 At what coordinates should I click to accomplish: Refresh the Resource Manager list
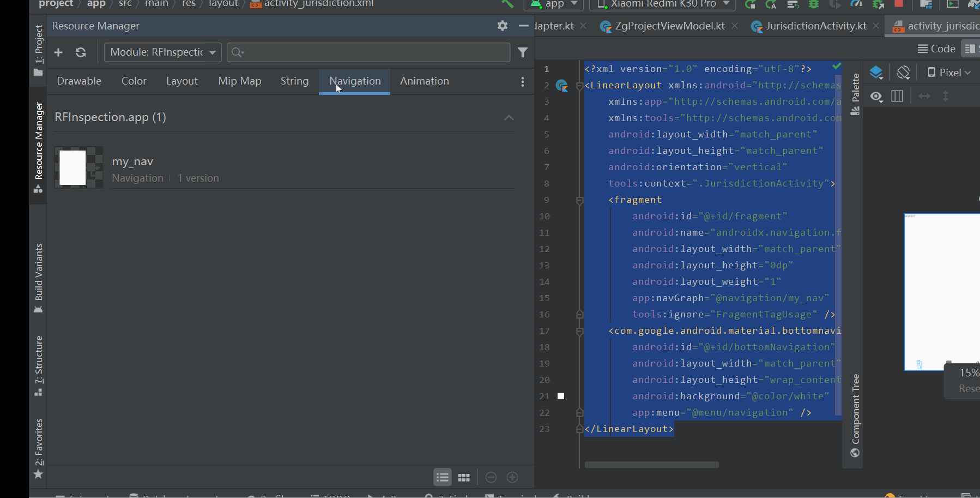81,52
